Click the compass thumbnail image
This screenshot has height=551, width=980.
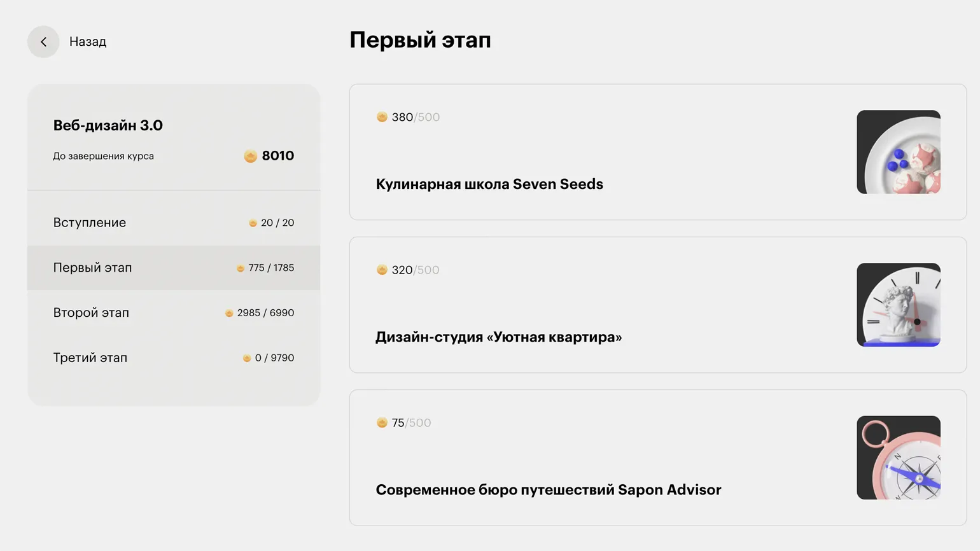tap(898, 457)
